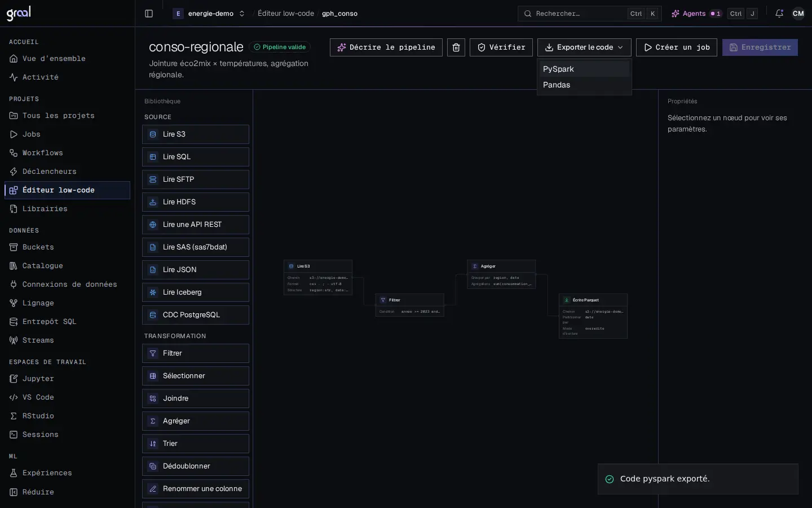The height and width of the screenshot is (508, 812).
Task: Add a Lire HDFS source block
Action: coord(196,202)
